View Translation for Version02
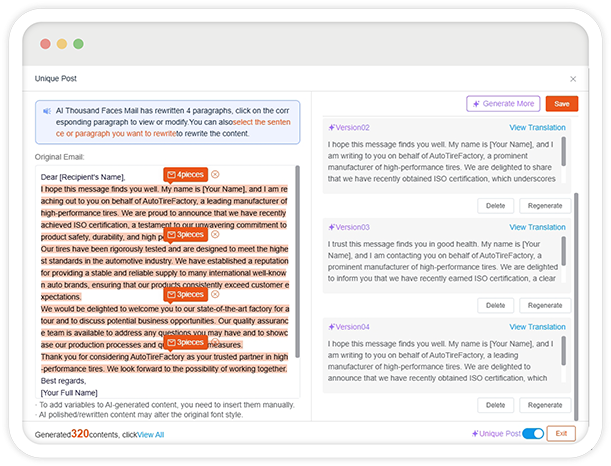The image size is (611, 466). click(x=537, y=127)
